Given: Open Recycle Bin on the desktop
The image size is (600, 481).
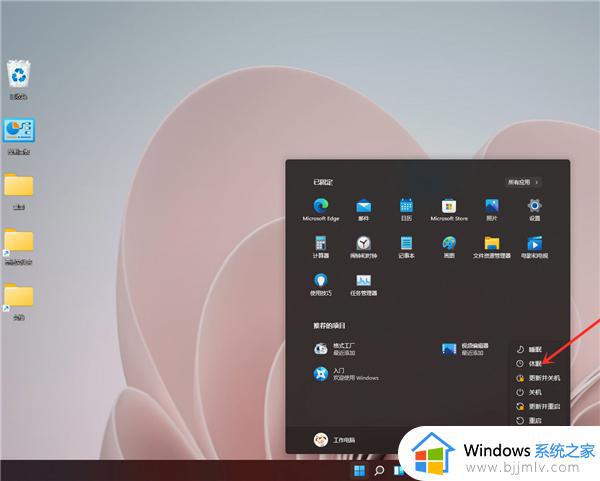Looking at the screenshot, I should pyautogui.click(x=19, y=77).
